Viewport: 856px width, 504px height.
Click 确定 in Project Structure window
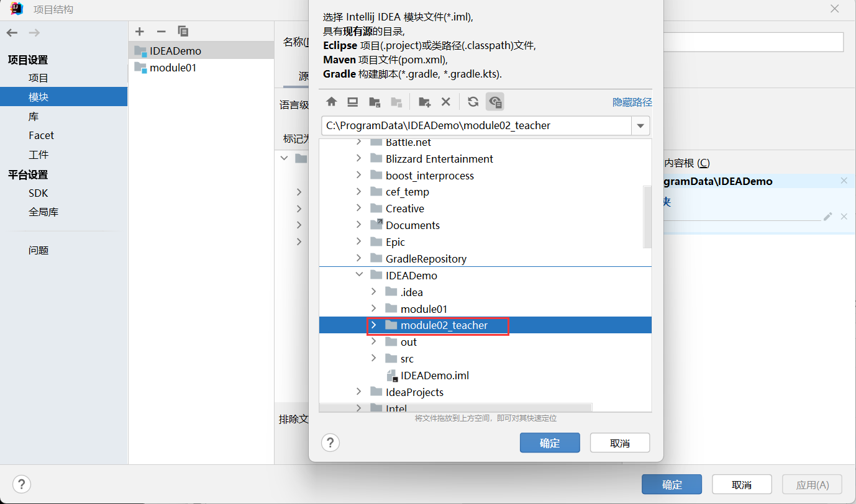click(672, 484)
